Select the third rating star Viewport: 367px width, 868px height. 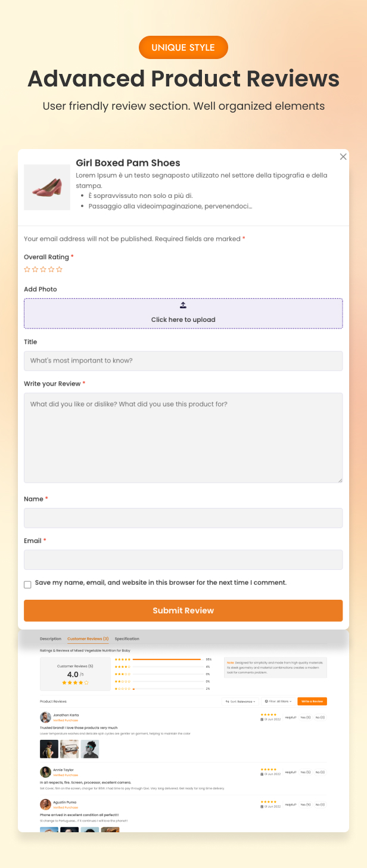tap(43, 269)
